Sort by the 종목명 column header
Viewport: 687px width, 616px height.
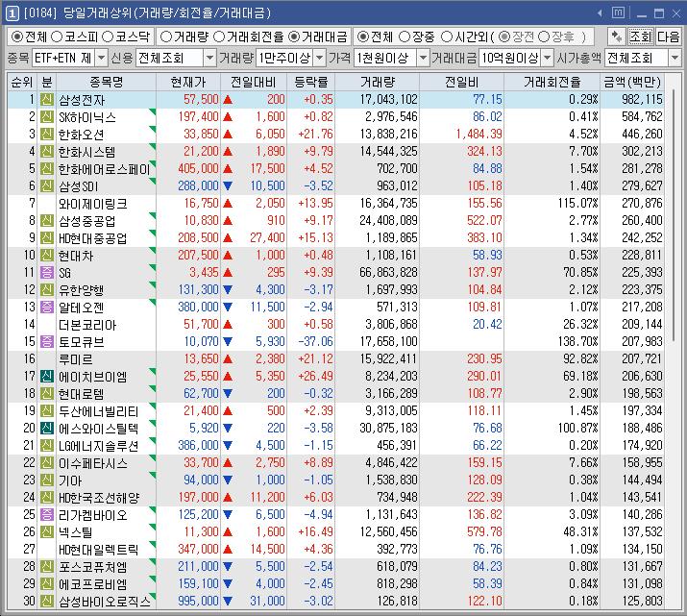107,82
